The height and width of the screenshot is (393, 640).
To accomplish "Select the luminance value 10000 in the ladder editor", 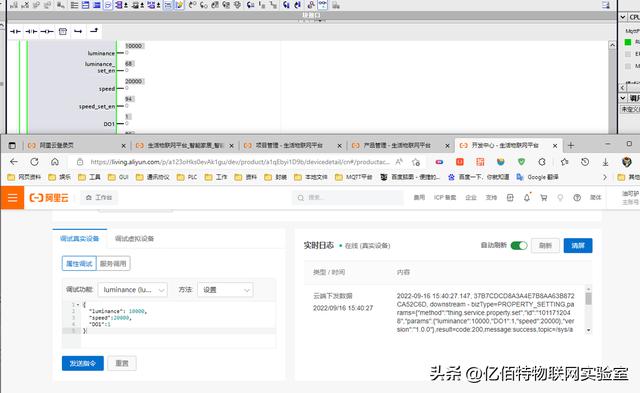I will [134, 46].
